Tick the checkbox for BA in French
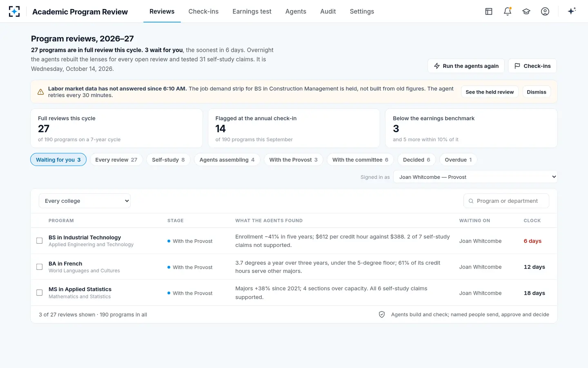This screenshot has height=368, width=588. [40, 267]
